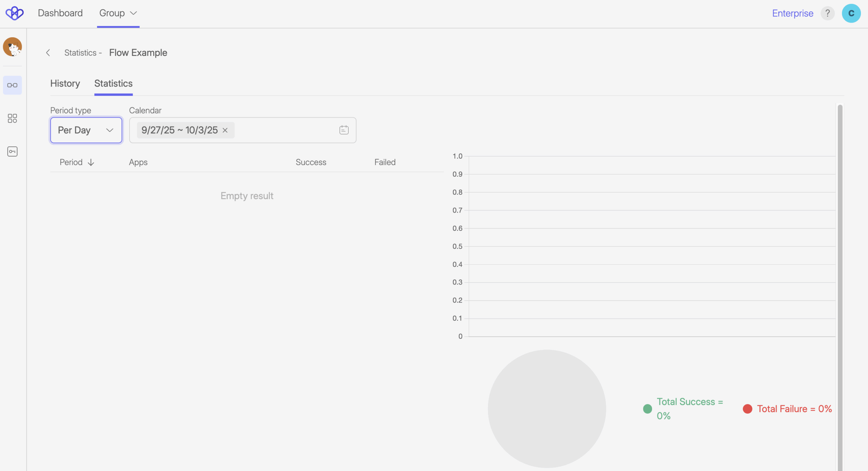Open the flows sidebar icon
The image size is (868, 471).
[x=12, y=85]
